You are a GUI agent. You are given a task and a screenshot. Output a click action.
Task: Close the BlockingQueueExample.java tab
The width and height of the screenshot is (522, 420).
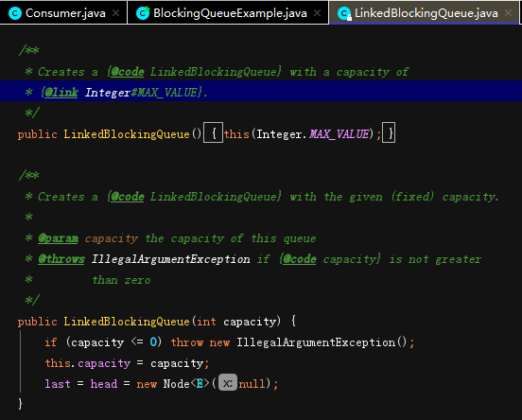click(x=317, y=13)
